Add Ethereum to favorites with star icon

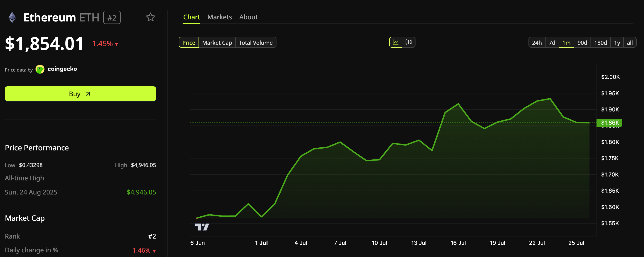click(151, 17)
